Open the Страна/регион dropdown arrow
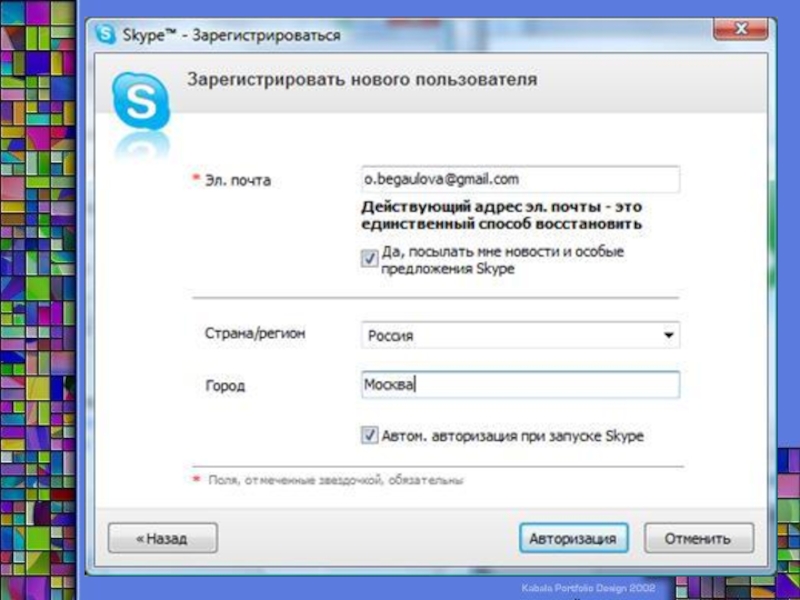 668,335
